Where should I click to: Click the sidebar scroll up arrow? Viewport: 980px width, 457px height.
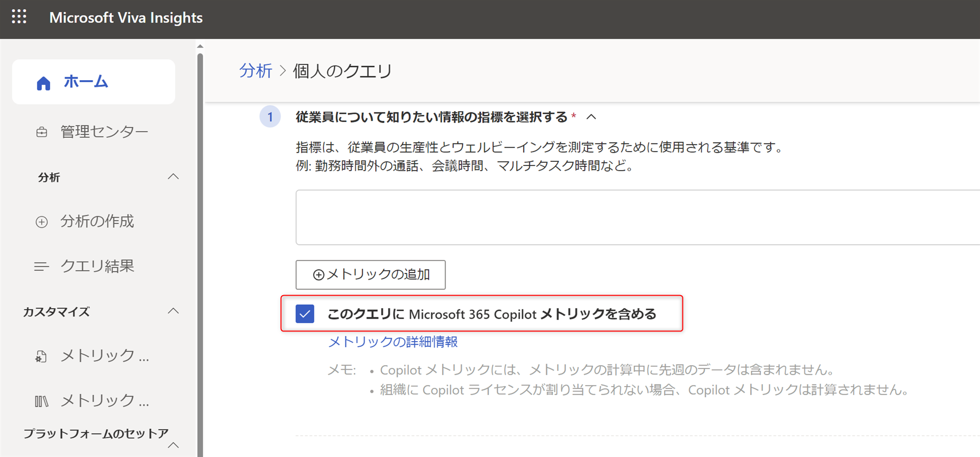click(x=200, y=46)
